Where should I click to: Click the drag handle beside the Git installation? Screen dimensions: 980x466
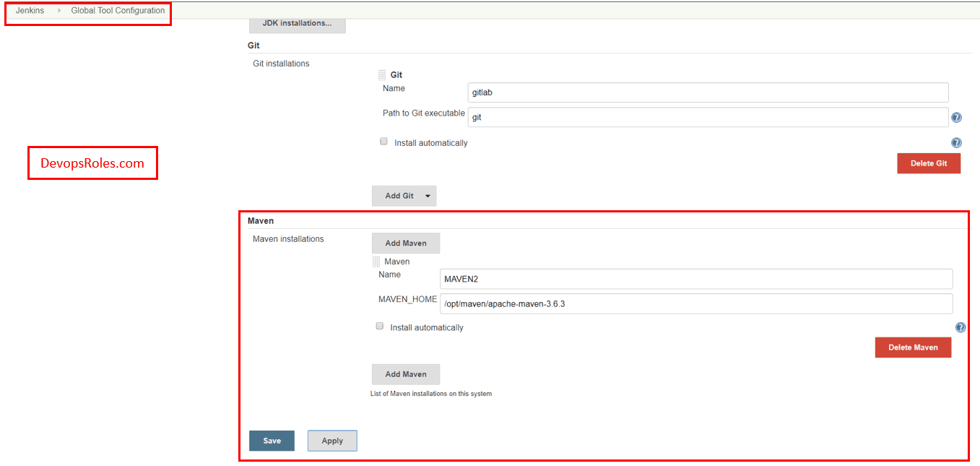coord(381,74)
